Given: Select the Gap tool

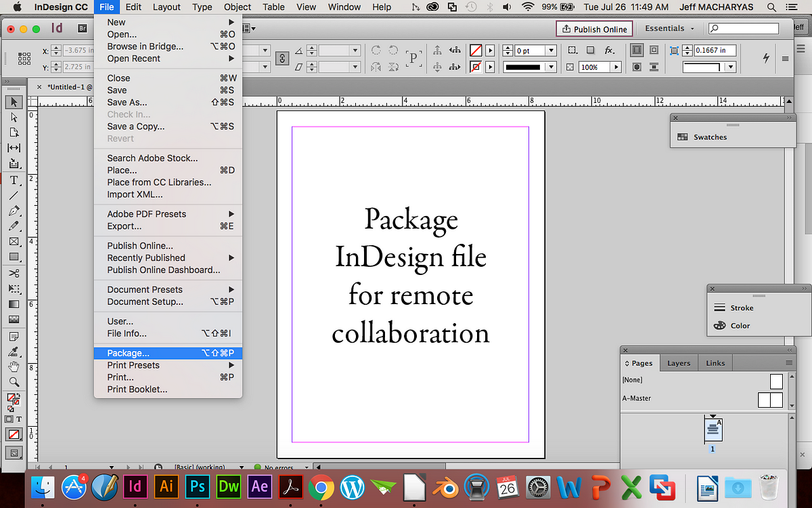Looking at the screenshot, I should pyautogui.click(x=14, y=148).
